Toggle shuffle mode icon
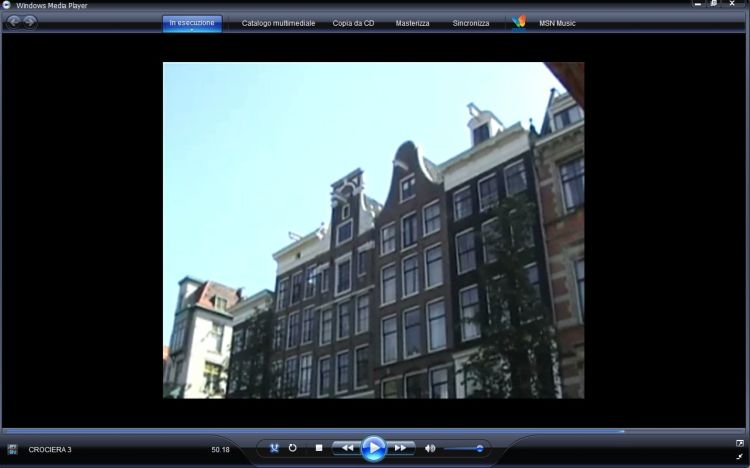Screen dimensions: 750x468 click(274, 448)
